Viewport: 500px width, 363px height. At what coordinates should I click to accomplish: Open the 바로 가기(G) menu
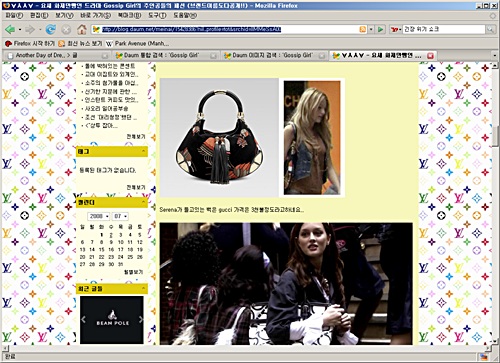[x=95, y=15]
